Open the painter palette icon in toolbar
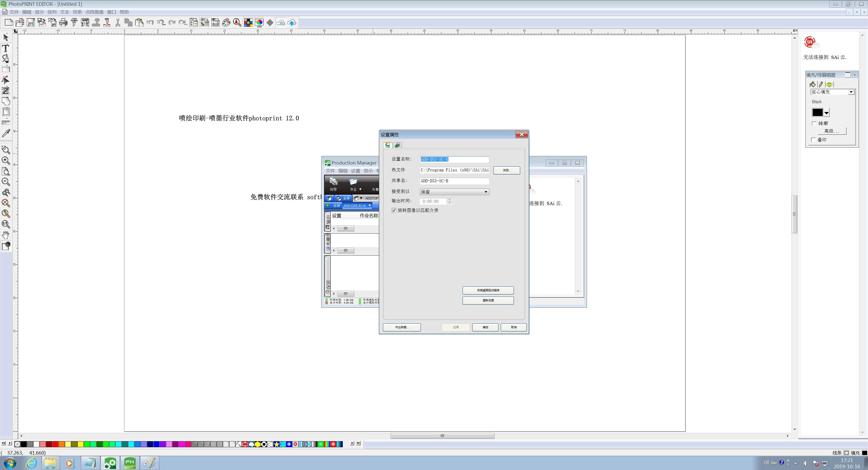 226,23
